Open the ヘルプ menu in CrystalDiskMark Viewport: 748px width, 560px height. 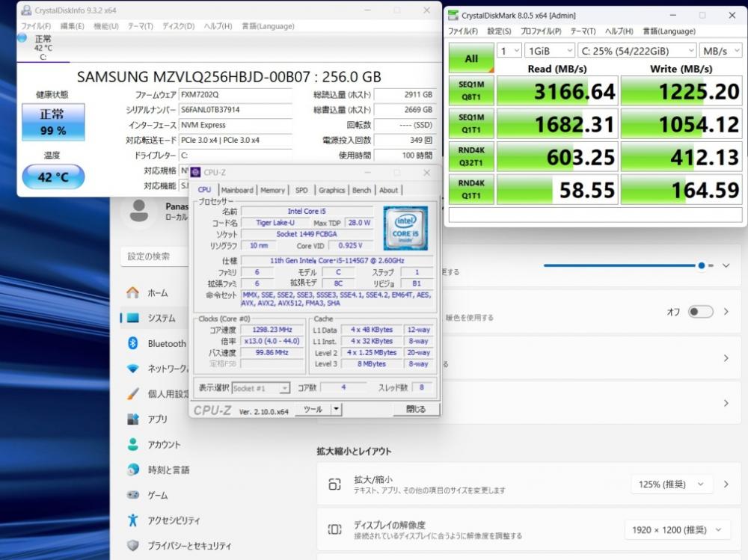[x=619, y=31]
